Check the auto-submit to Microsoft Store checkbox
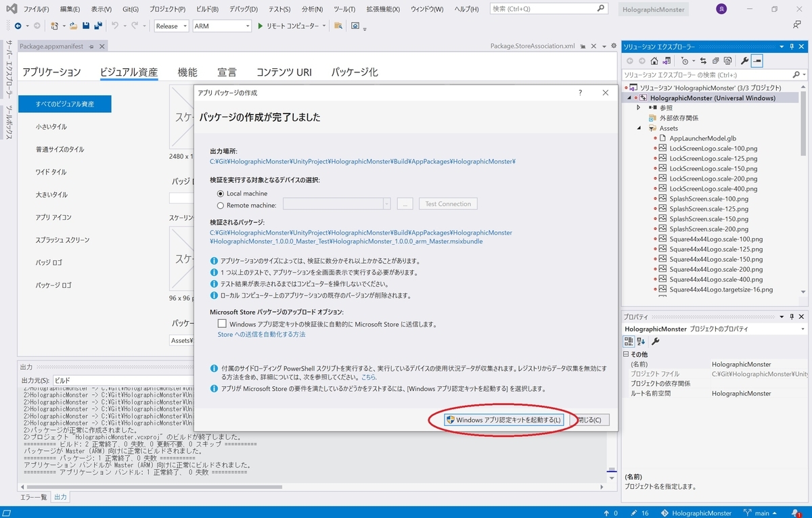The height and width of the screenshot is (518, 812). tap(222, 324)
